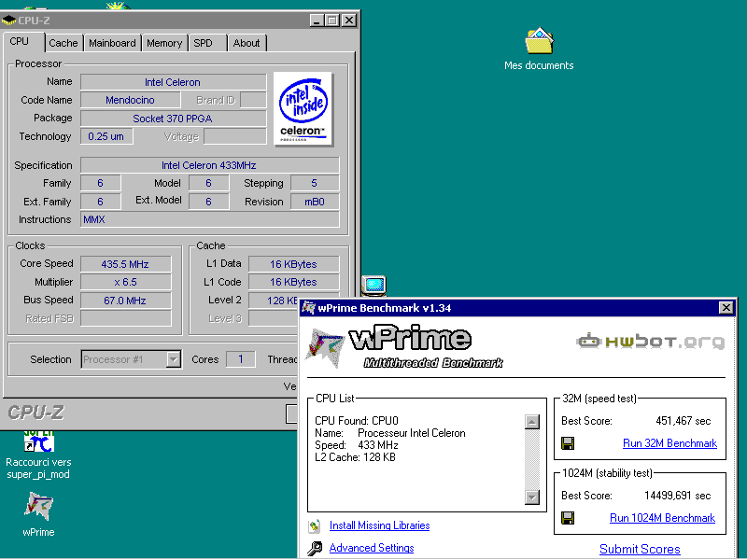Click the 14499,691 sec best score
The height and width of the screenshot is (560, 747).
point(677,496)
